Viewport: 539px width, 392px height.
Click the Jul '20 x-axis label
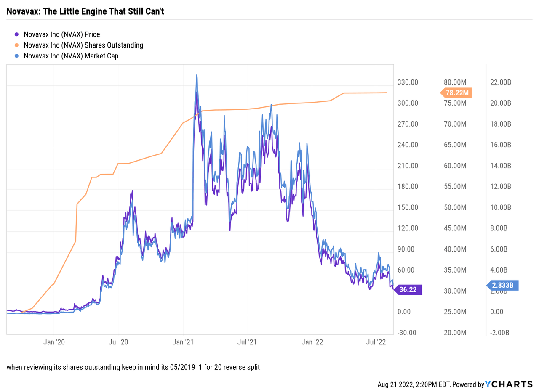[118, 342]
